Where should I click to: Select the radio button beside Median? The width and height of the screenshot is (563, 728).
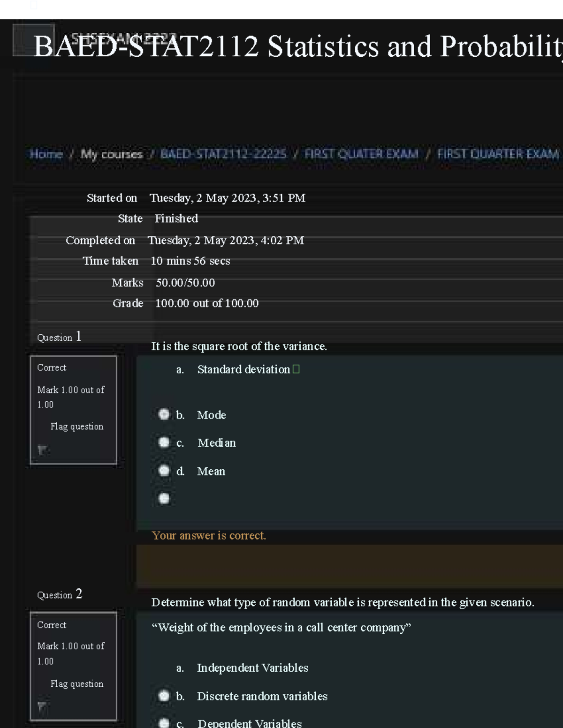[x=164, y=443]
